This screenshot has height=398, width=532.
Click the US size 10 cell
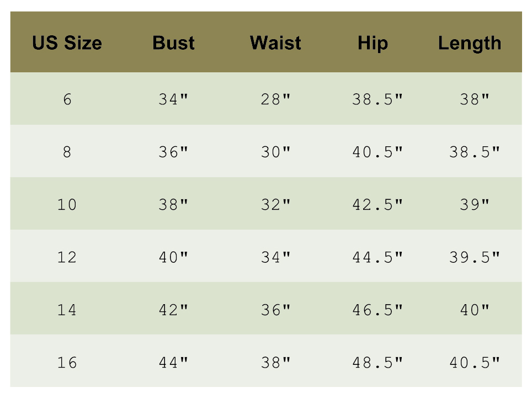pos(67,205)
